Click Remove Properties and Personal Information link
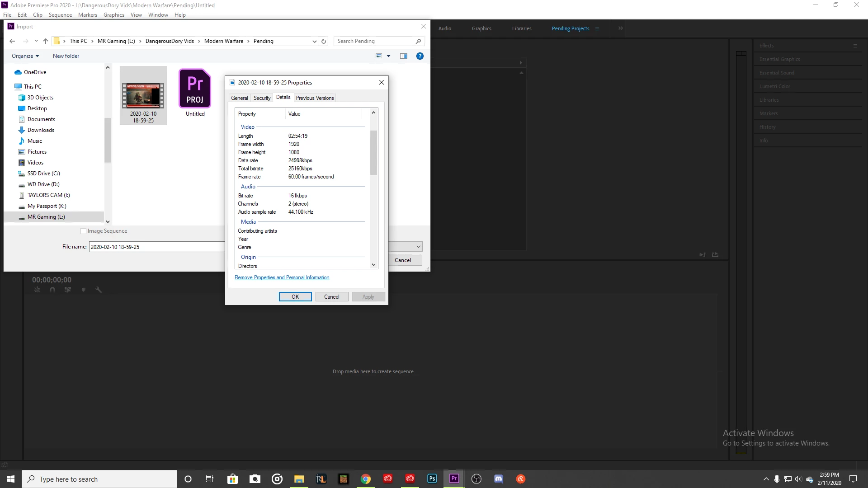The image size is (868, 488). click(x=282, y=277)
